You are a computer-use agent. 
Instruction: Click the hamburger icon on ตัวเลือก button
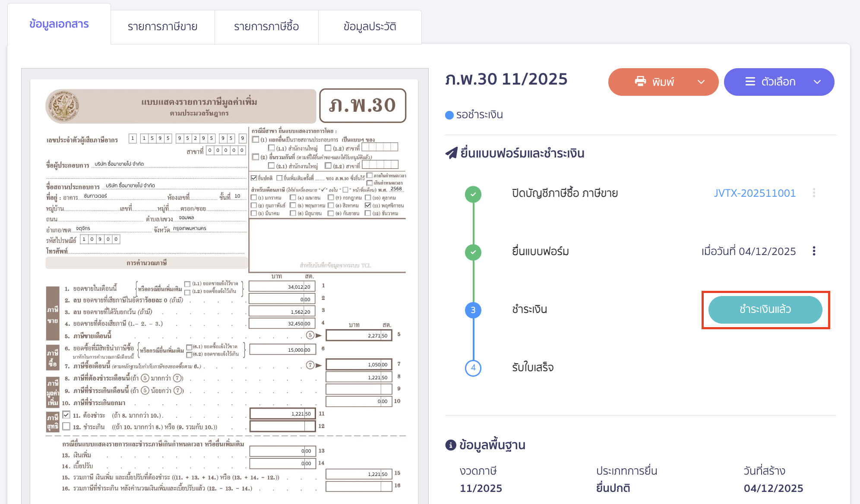coord(750,82)
